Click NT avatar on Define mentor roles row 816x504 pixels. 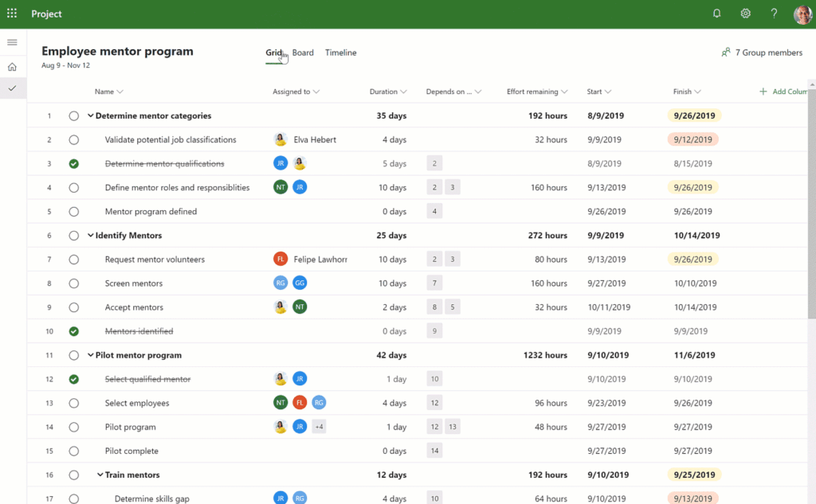(x=280, y=187)
